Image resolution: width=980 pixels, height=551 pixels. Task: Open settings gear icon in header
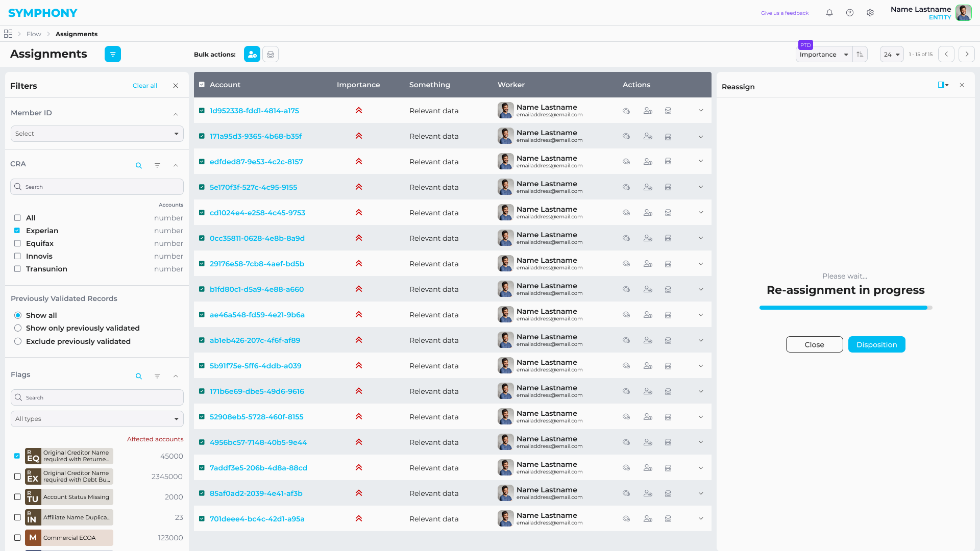[870, 13]
